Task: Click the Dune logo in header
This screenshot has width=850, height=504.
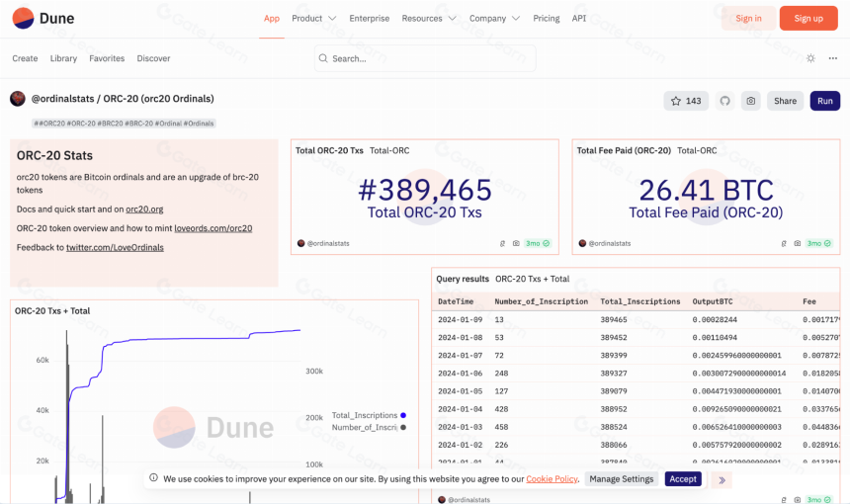Action: click(43, 19)
